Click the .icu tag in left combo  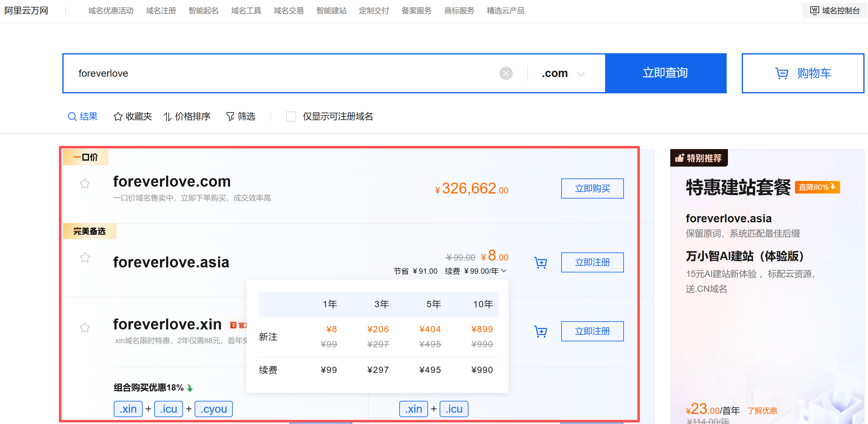click(169, 409)
